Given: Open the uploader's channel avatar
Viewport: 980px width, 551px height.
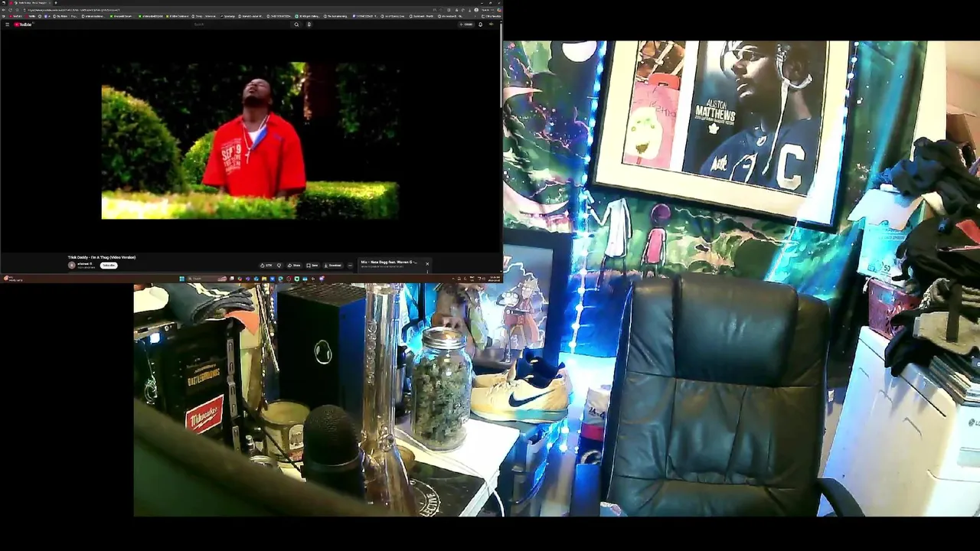Looking at the screenshot, I should pos(72,266).
